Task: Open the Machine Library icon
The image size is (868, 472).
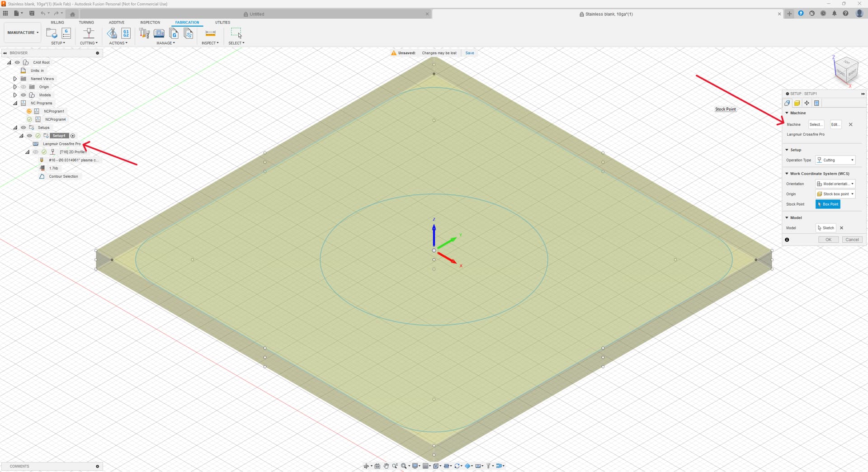Action: pyautogui.click(x=159, y=33)
